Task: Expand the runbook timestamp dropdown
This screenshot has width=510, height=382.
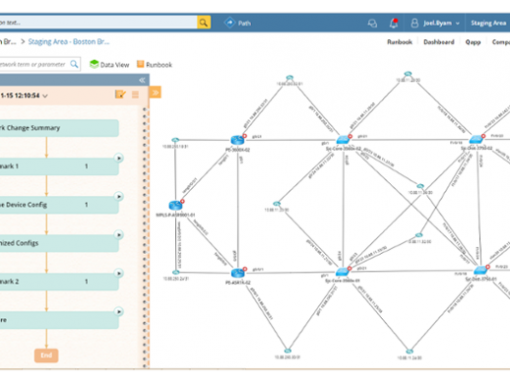Action: (x=45, y=96)
